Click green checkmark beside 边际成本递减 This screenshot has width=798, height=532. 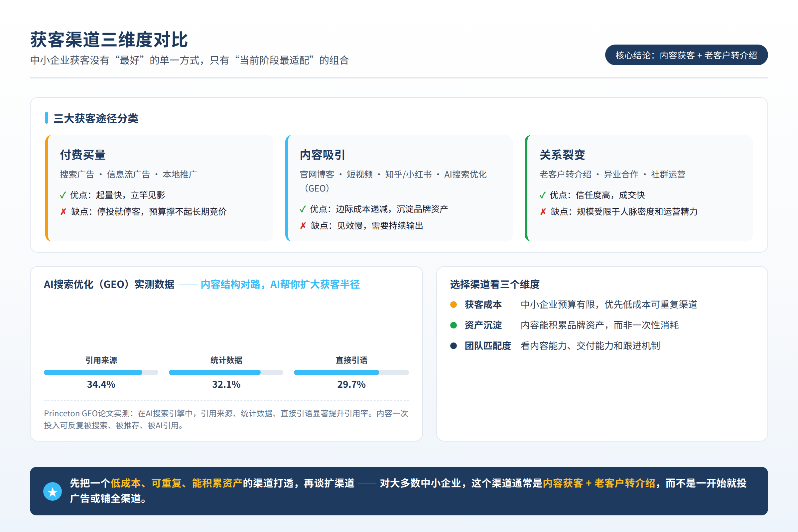303,209
